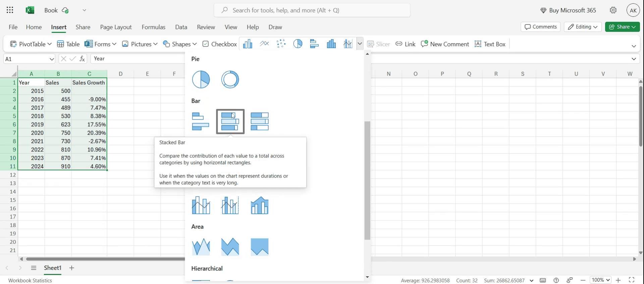Select the Pie chart option
This screenshot has height=284, width=644.
tap(201, 80)
